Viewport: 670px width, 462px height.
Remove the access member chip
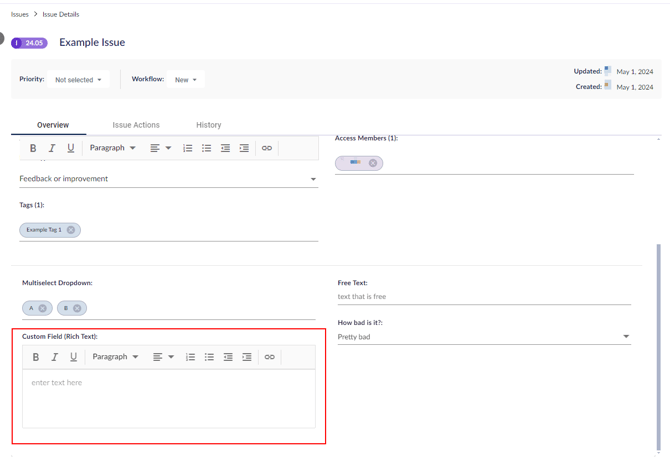[x=373, y=163]
